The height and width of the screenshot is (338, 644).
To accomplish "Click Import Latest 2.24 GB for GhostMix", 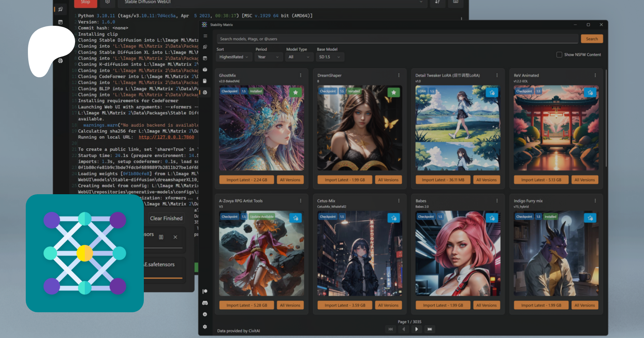I will click(x=247, y=180).
